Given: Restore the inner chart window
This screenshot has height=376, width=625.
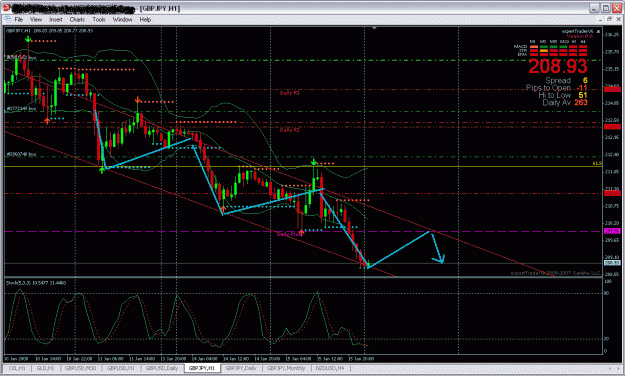Looking at the screenshot, I should pos(609,20).
